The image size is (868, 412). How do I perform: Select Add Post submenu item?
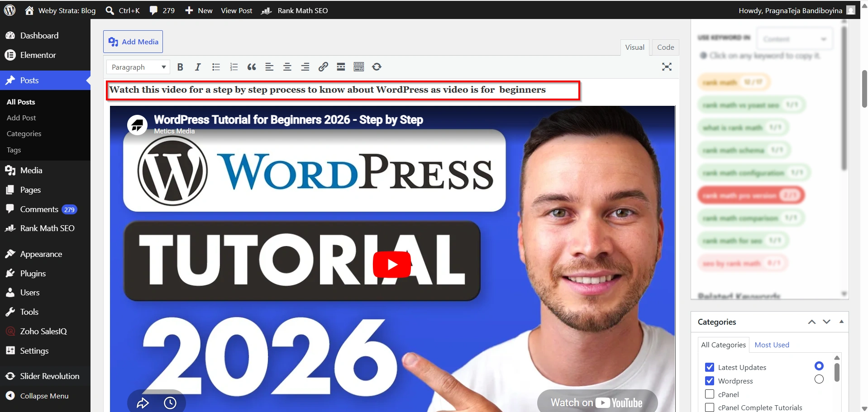coord(21,118)
